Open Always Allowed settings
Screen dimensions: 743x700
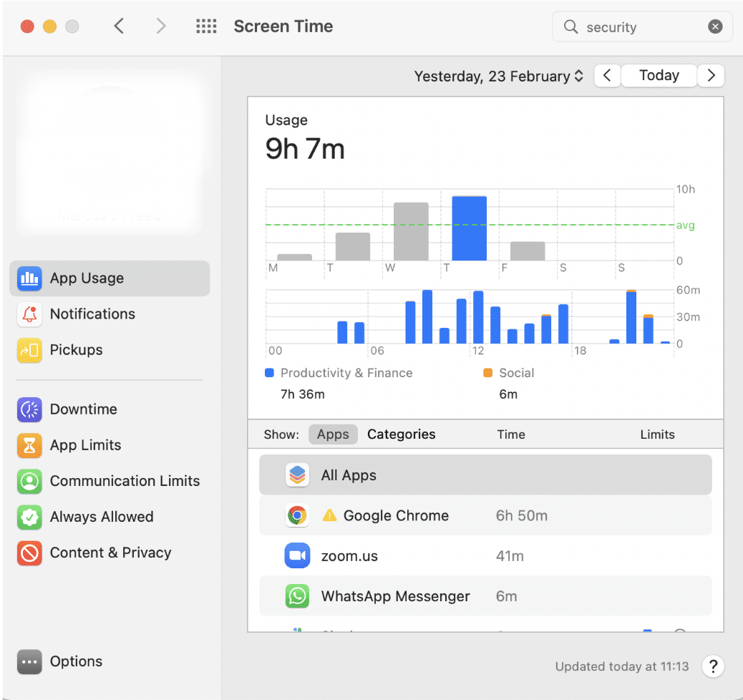[101, 517]
